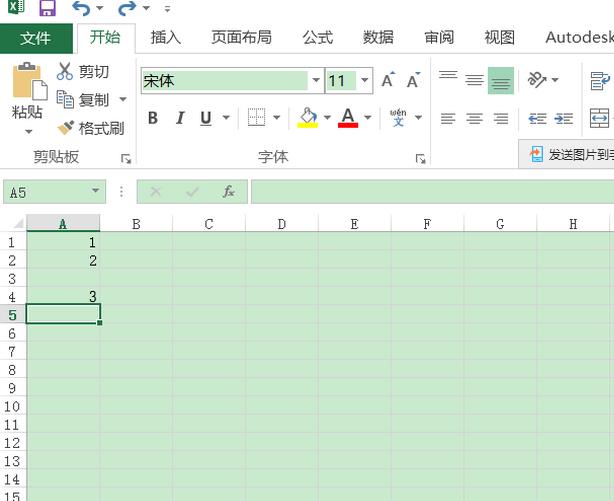
Task: Open the 字体 dialog launcher
Action: tap(421, 159)
